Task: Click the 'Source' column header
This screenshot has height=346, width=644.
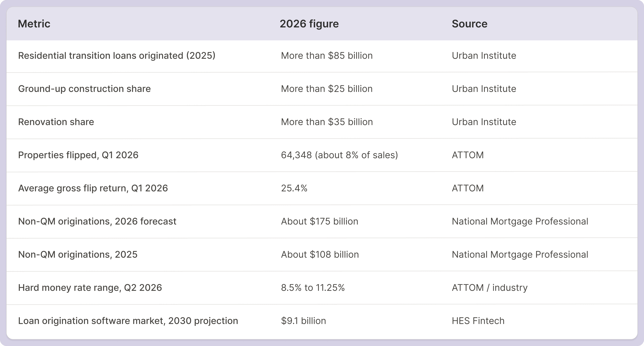Action: click(x=470, y=24)
